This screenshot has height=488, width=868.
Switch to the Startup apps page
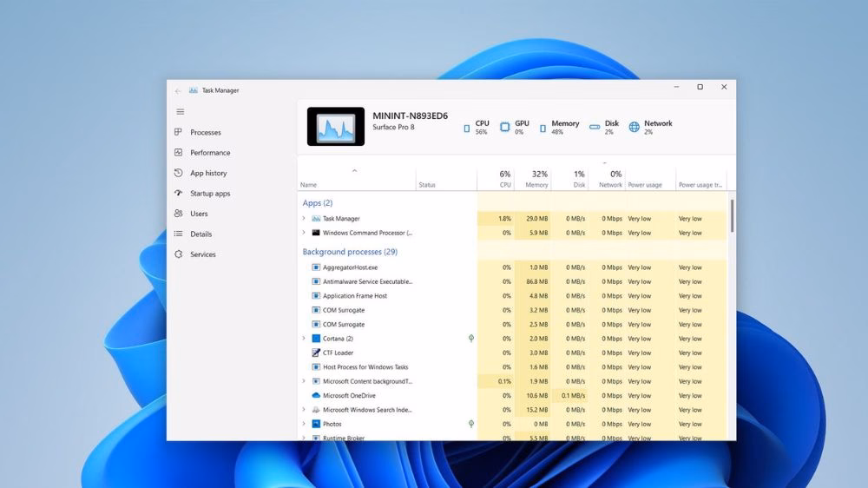pyautogui.click(x=210, y=194)
